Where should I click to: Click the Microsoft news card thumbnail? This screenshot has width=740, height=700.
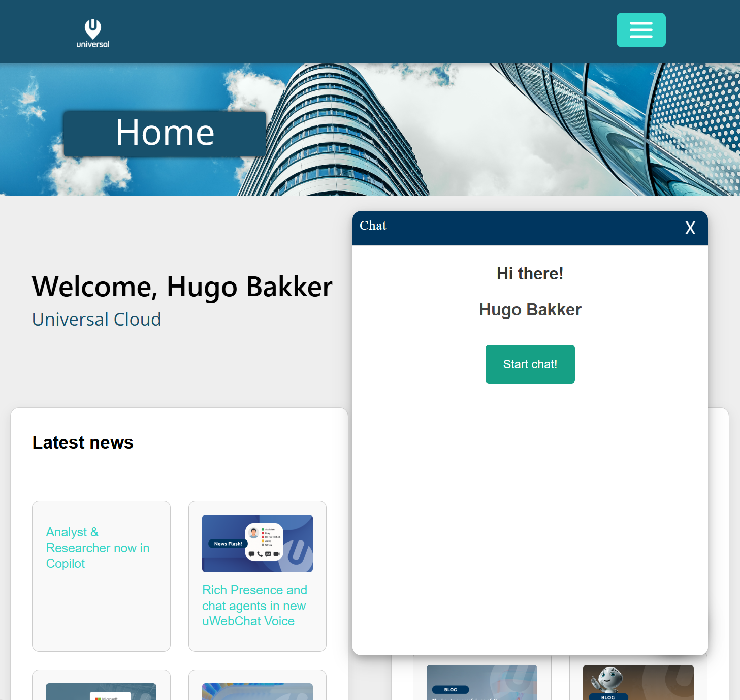pyautogui.click(x=101, y=692)
